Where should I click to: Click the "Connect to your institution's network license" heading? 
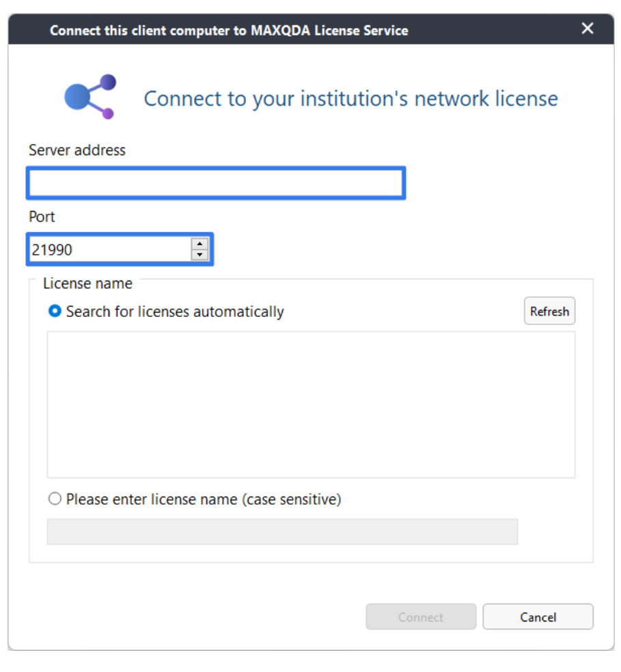click(x=351, y=98)
